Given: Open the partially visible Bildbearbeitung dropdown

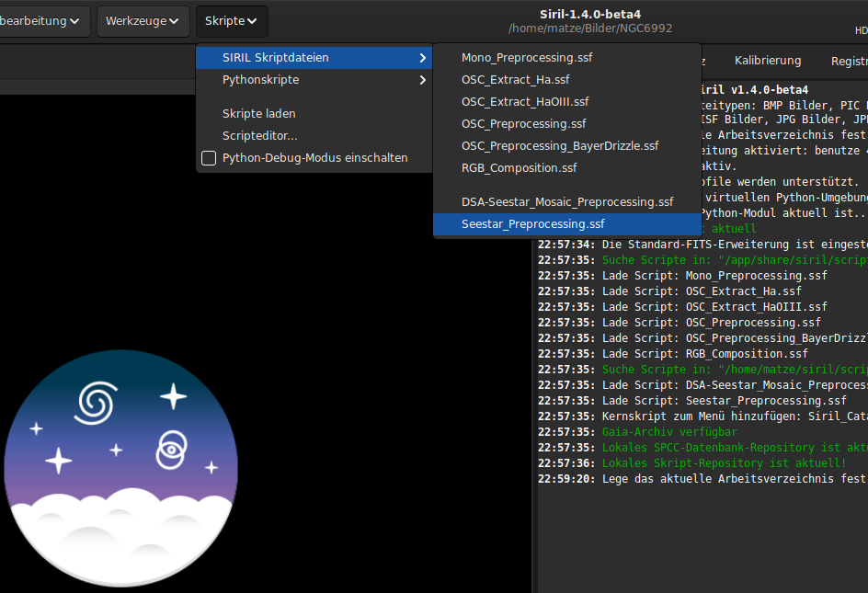Looking at the screenshot, I should click(44, 21).
